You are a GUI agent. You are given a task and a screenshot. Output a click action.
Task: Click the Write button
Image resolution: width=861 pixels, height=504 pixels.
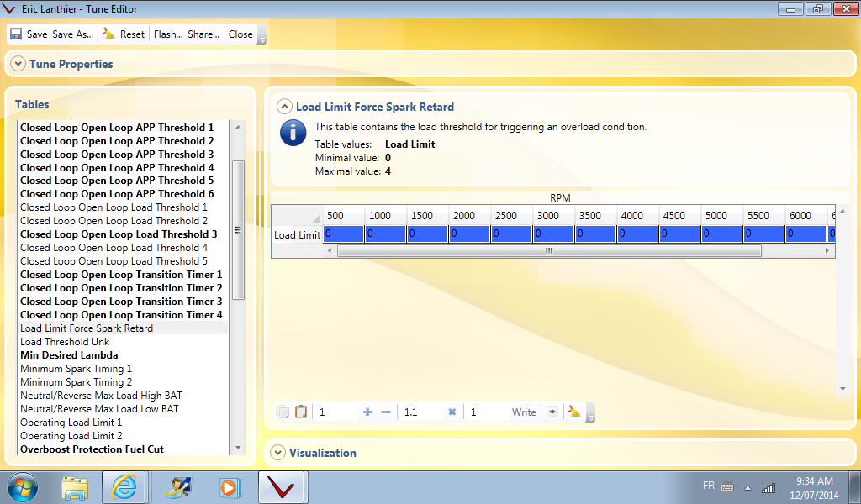point(524,412)
